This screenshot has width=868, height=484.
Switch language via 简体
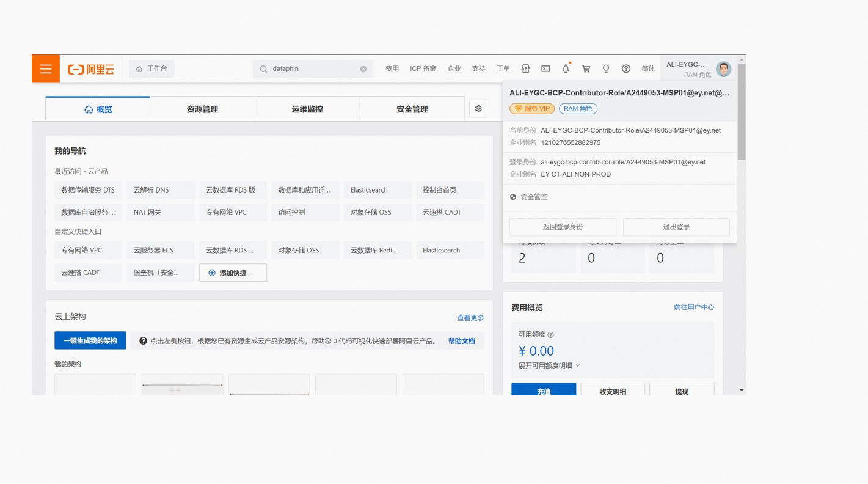(648, 69)
